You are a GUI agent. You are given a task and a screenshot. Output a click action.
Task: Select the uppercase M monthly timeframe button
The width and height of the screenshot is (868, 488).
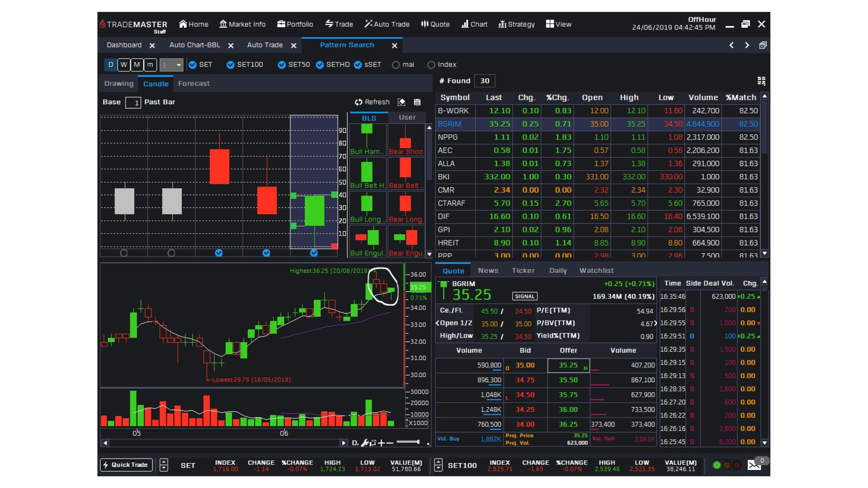[x=137, y=65]
